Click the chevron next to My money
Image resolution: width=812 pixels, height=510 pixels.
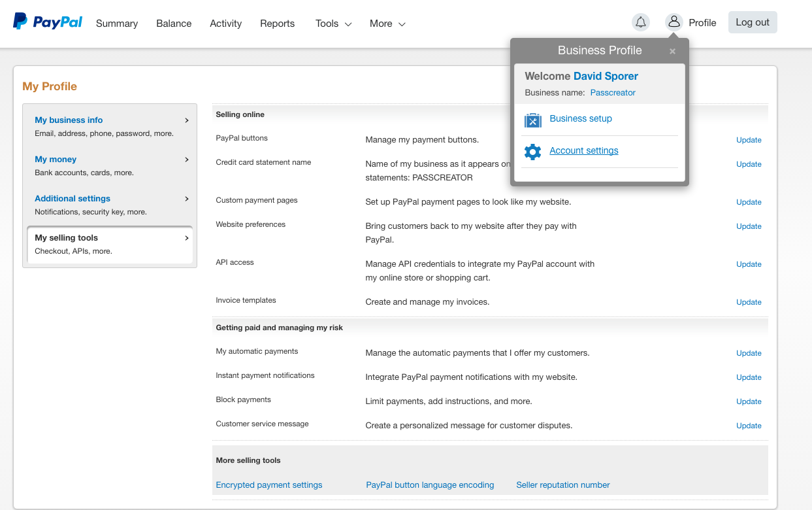[187, 160]
